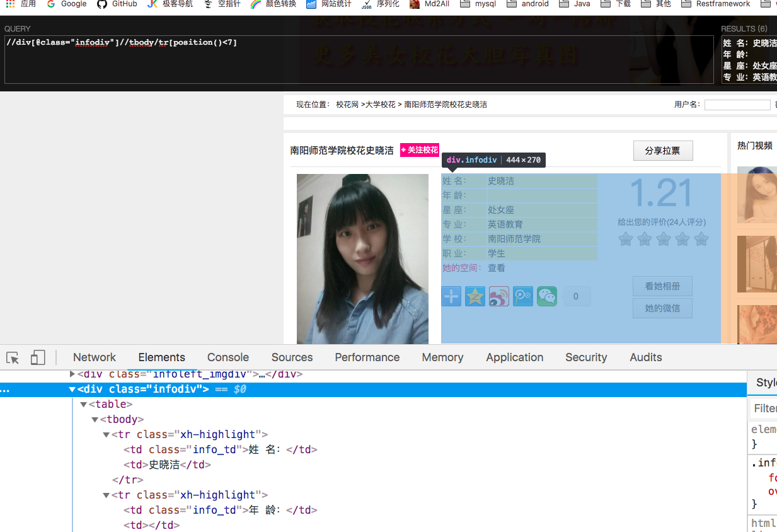Select the td node containing 史晓洁
Screen dimensions: 777x532
(x=167, y=465)
